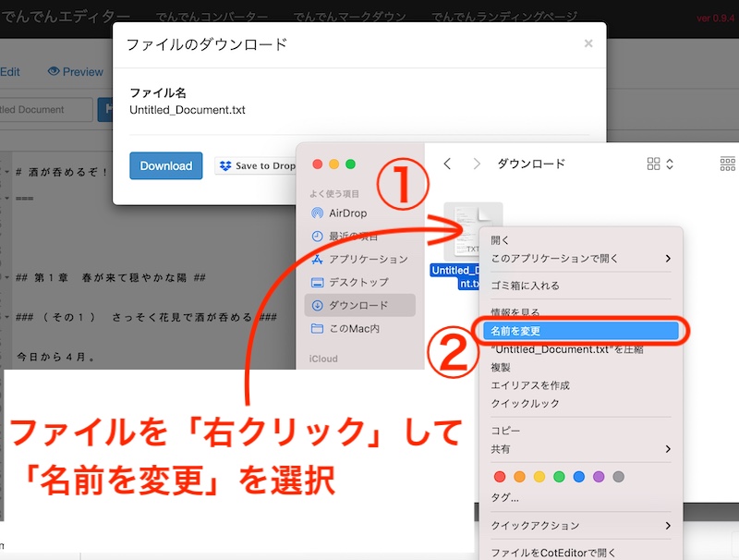The image size is (739, 560).
Task: Click the Untitled_Document TXT file thumbnail
Action: click(471, 231)
